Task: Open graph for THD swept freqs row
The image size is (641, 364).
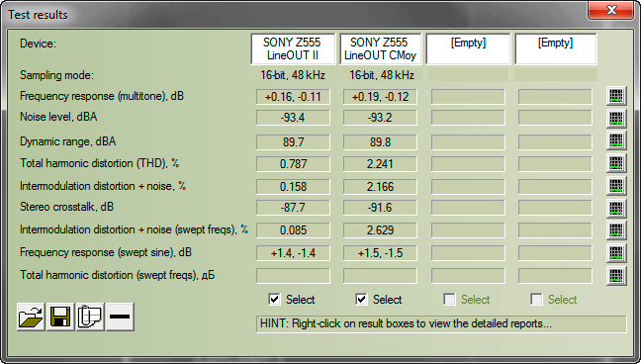Action: pyautogui.click(x=616, y=275)
